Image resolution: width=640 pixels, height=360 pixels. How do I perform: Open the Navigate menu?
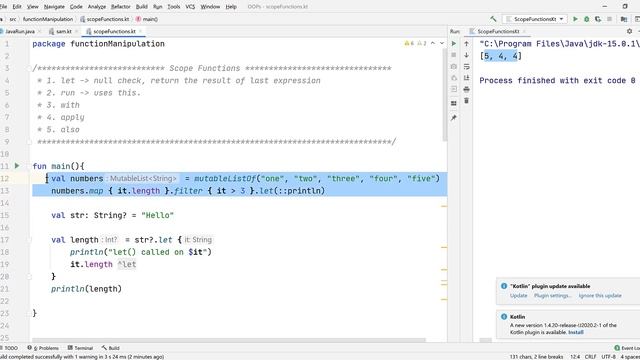(x=54, y=7)
